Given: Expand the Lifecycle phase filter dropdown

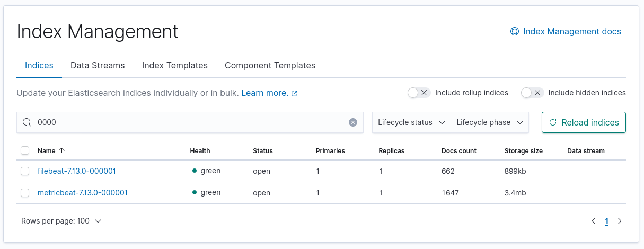Looking at the screenshot, I should point(490,122).
